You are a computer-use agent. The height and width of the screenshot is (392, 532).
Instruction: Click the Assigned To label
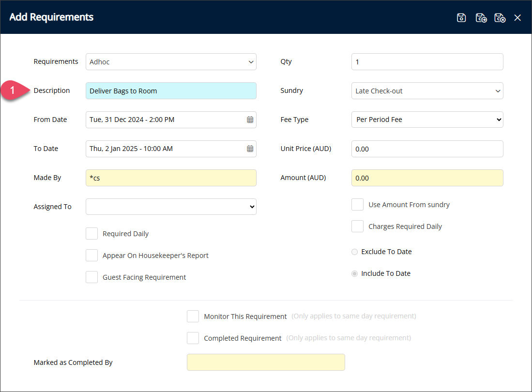pyautogui.click(x=53, y=207)
